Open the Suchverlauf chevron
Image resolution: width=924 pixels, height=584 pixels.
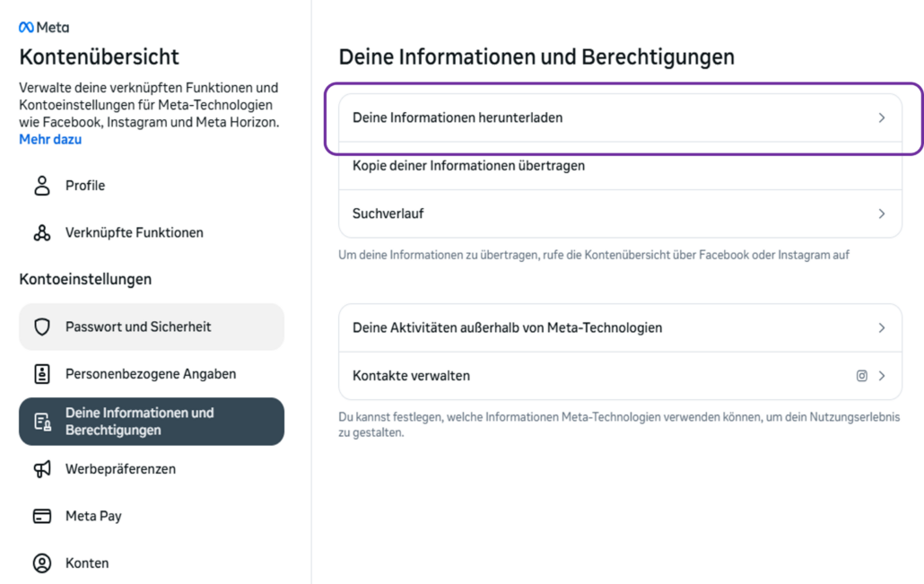(883, 214)
